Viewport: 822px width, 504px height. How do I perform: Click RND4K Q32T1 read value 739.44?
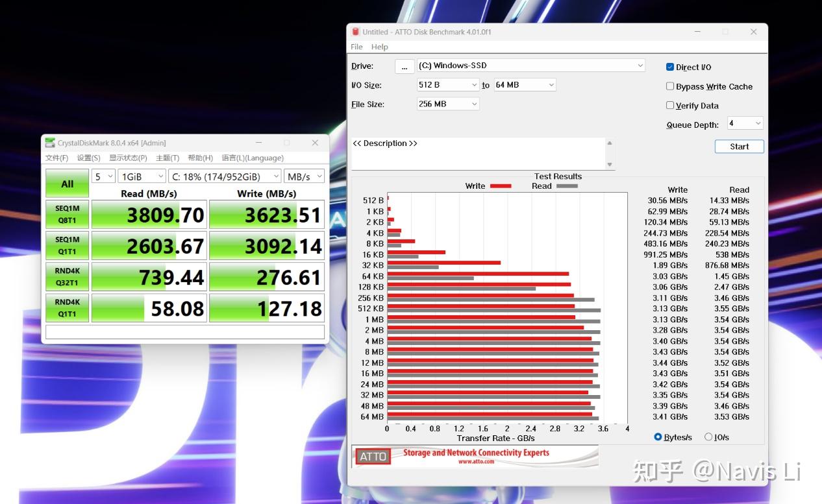point(149,277)
